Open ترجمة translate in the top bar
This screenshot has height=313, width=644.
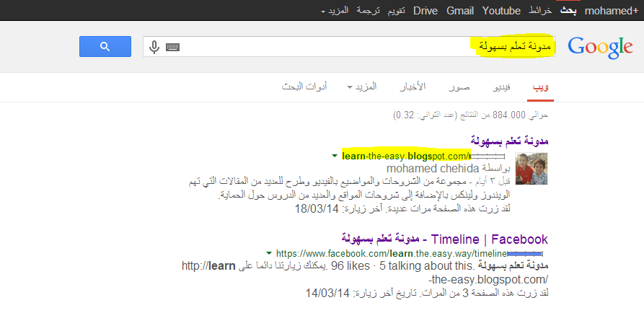point(368,11)
